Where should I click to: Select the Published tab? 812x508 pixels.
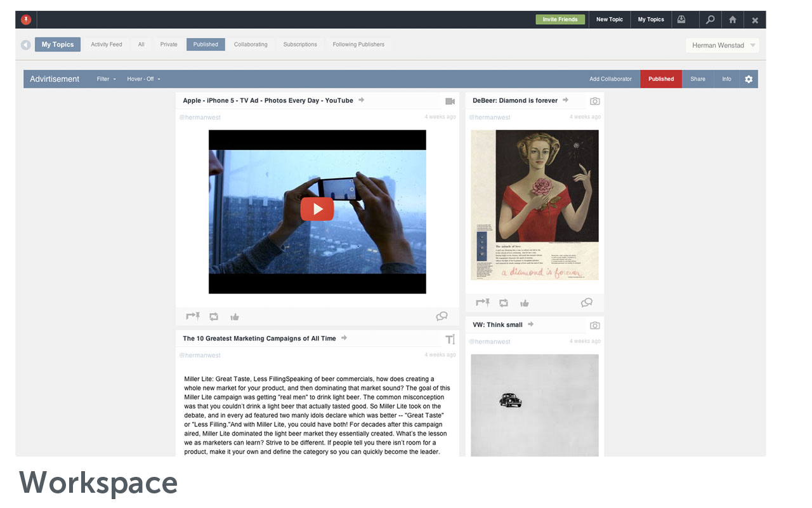click(x=206, y=44)
